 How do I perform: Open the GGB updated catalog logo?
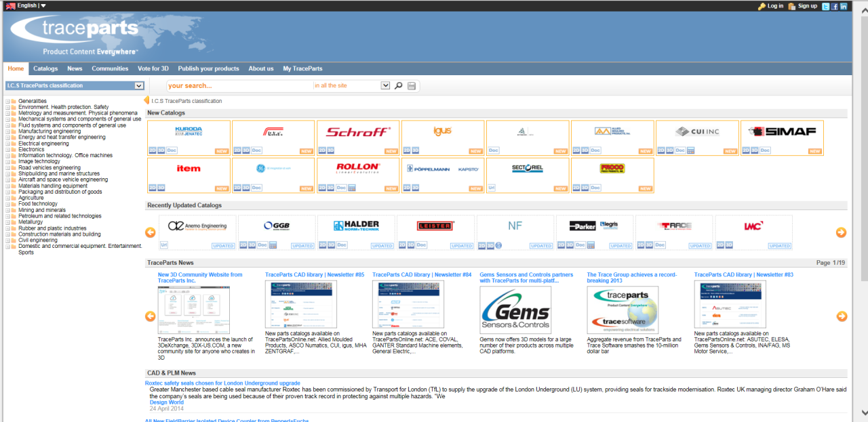pos(277,226)
